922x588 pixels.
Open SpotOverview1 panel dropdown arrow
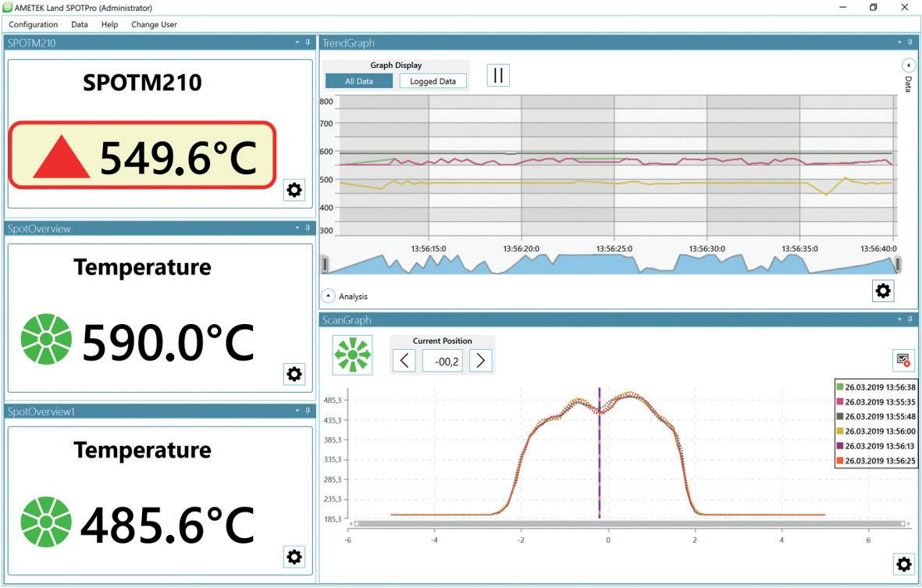click(x=297, y=411)
